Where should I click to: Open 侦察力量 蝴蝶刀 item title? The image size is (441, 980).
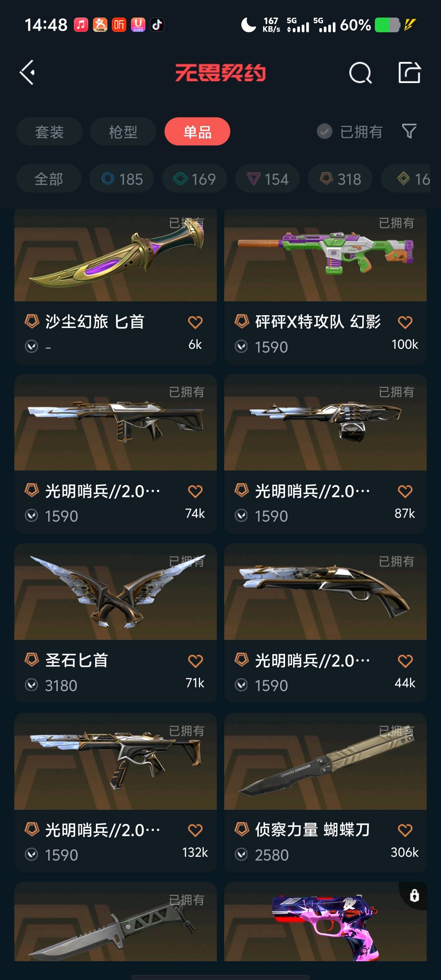pyautogui.click(x=312, y=830)
